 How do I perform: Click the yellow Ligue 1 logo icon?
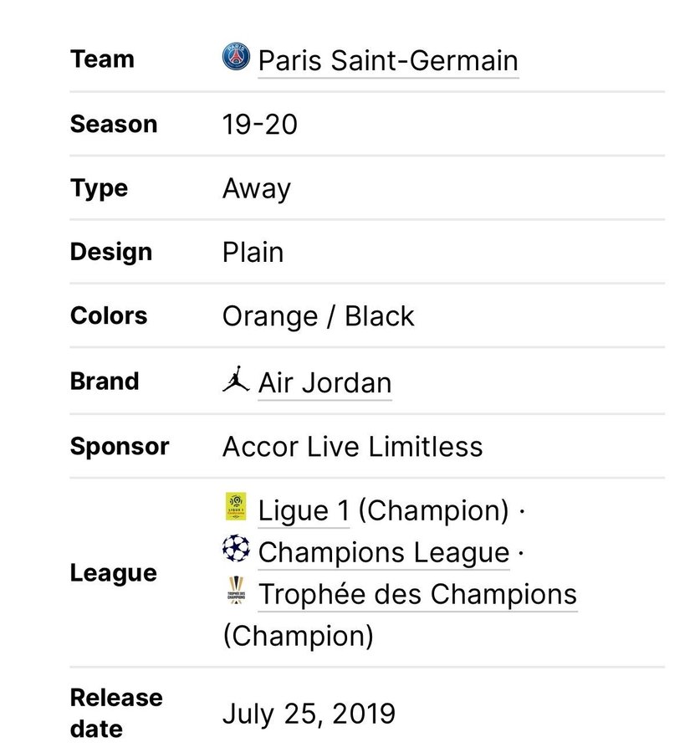click(x=236, y=508)
